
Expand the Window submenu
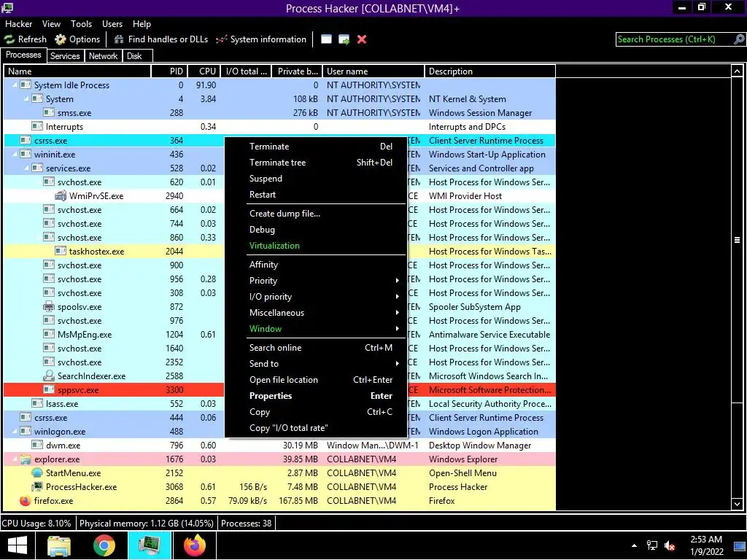(x=316, y=329)
